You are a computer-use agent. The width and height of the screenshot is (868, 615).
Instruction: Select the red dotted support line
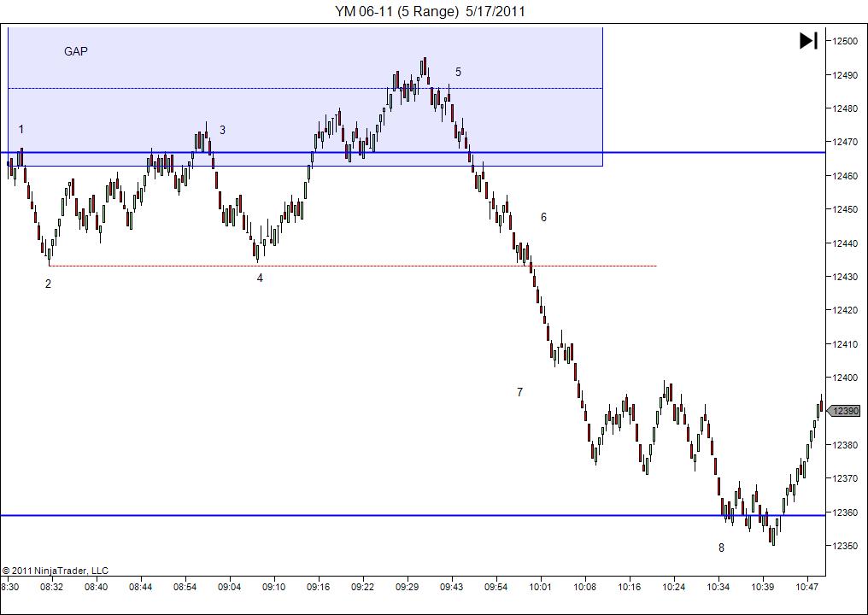tap(353, 266)
